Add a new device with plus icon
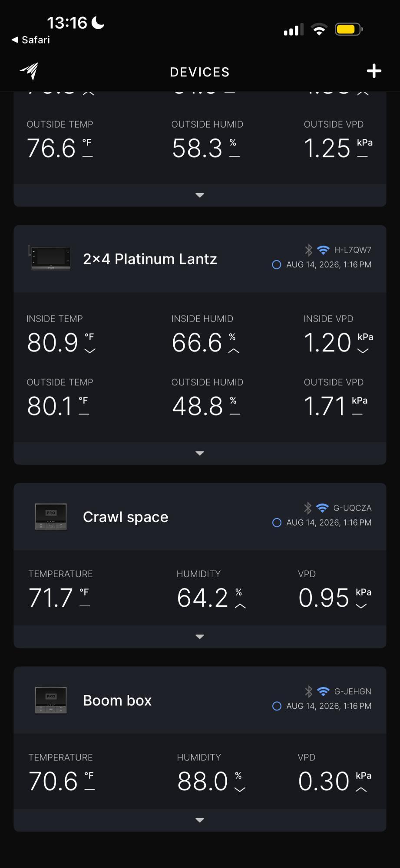 point(374,71)
